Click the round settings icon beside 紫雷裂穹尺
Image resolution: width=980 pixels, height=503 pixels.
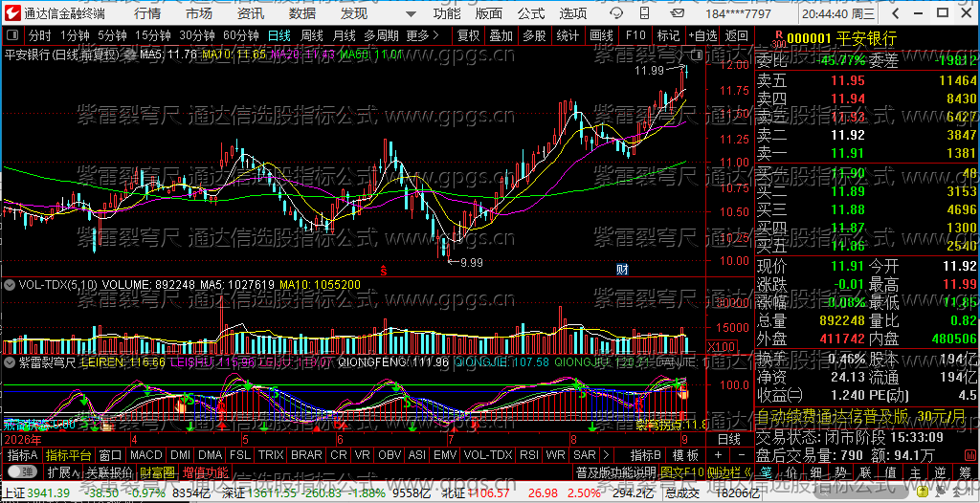(9, 361)
